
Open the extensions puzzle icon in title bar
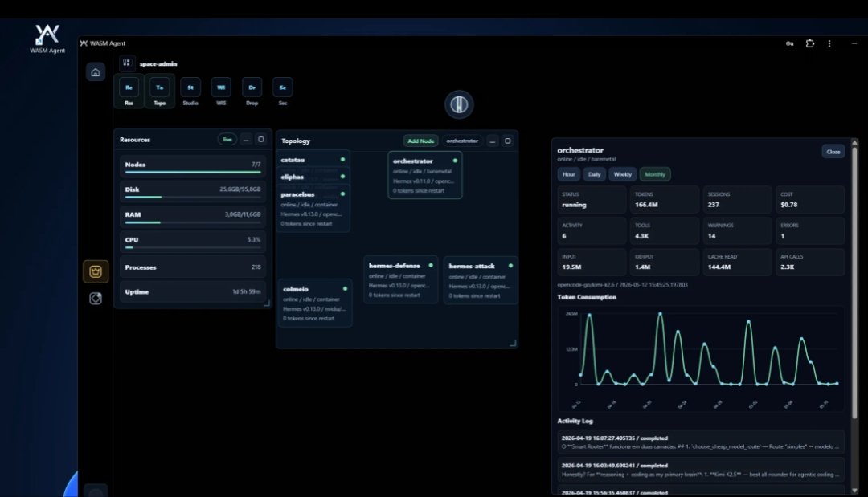(x=810, y=43)
